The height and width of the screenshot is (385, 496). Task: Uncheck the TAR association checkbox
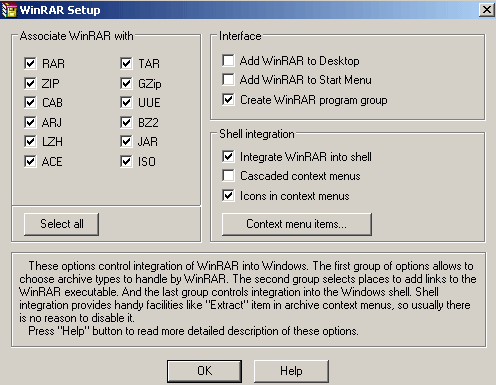point(126,63)
